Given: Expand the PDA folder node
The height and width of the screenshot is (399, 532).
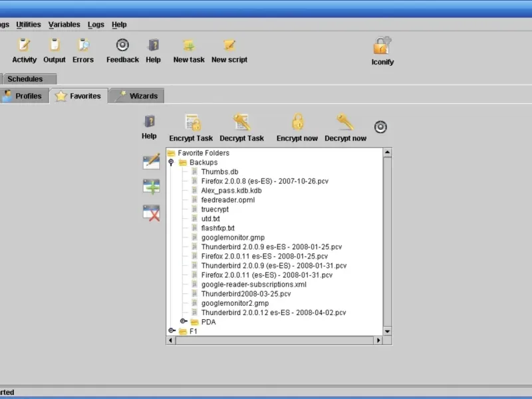Looking at the screenshot, I should [x=184, y=321].
